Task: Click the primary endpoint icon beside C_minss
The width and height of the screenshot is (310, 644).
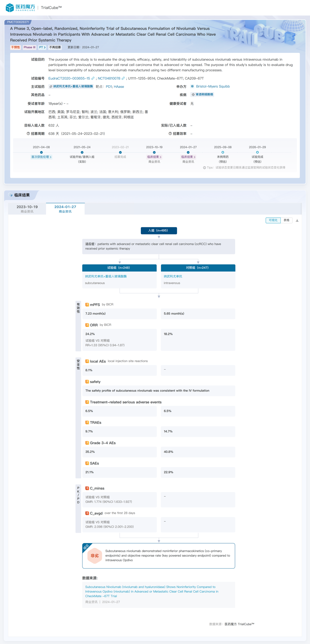Action: 87,488
